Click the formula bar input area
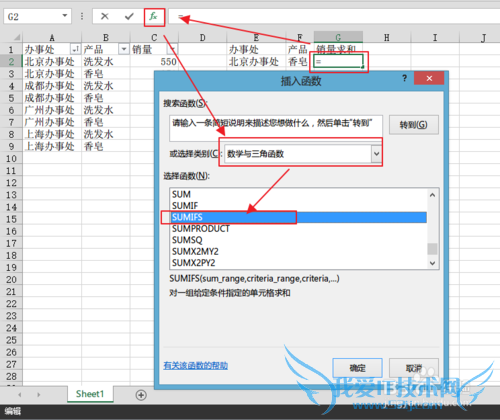500x420 pixels. (x=334, y=16)
